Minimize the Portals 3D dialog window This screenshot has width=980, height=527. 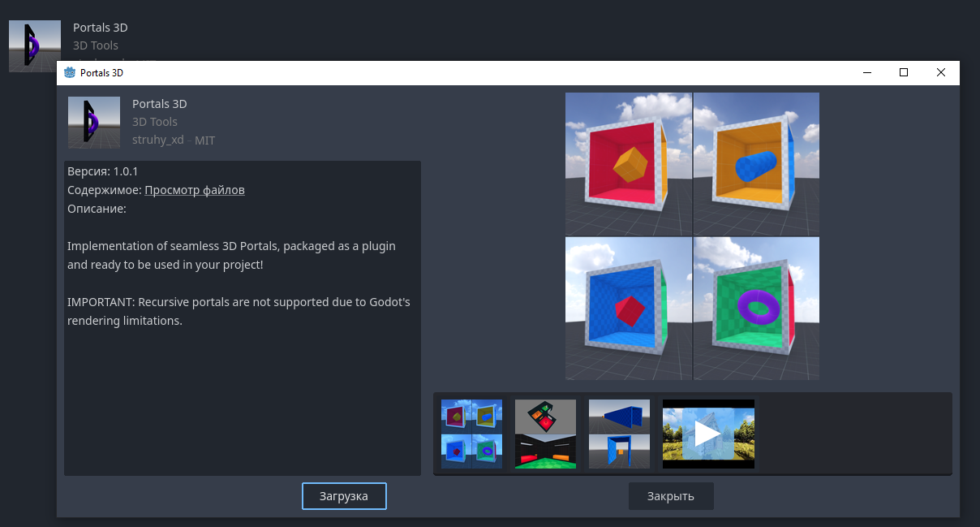click(x=867, y=72)
